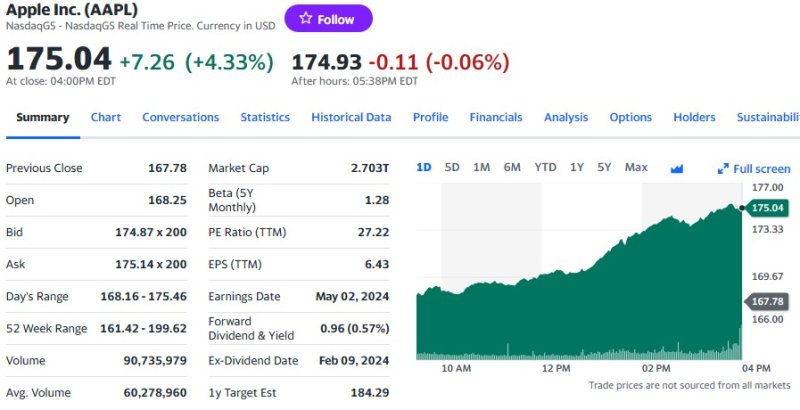
Task: Select the 1D chart range
Action: point(423,167)
